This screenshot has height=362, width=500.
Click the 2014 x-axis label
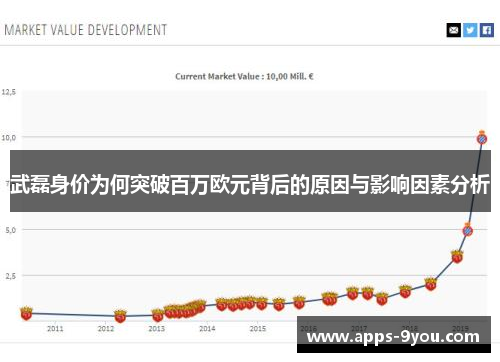(207, 329)
